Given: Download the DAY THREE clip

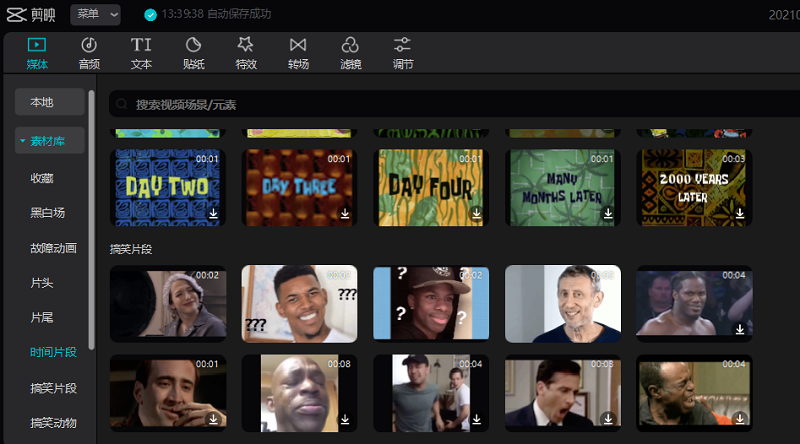Looking at the screenshot, I should click(x=345, y=213).
